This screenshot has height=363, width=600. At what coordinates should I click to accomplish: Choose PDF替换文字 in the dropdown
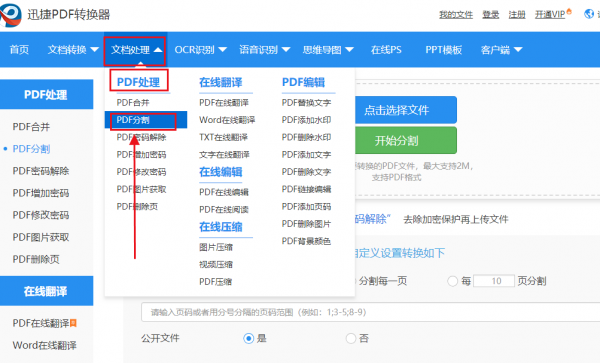[307, 103]
